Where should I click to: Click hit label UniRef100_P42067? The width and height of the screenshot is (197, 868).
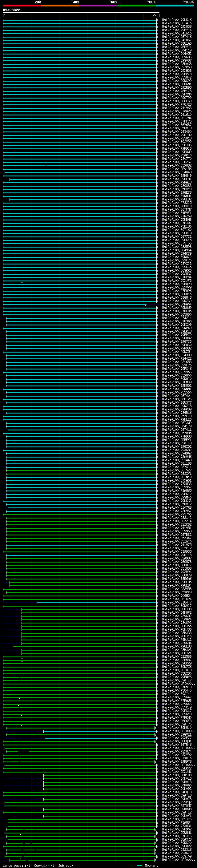click(176, 40)
